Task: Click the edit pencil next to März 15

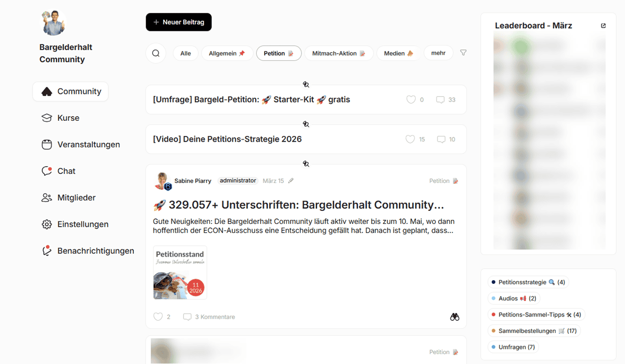Action: pos(290,180)
